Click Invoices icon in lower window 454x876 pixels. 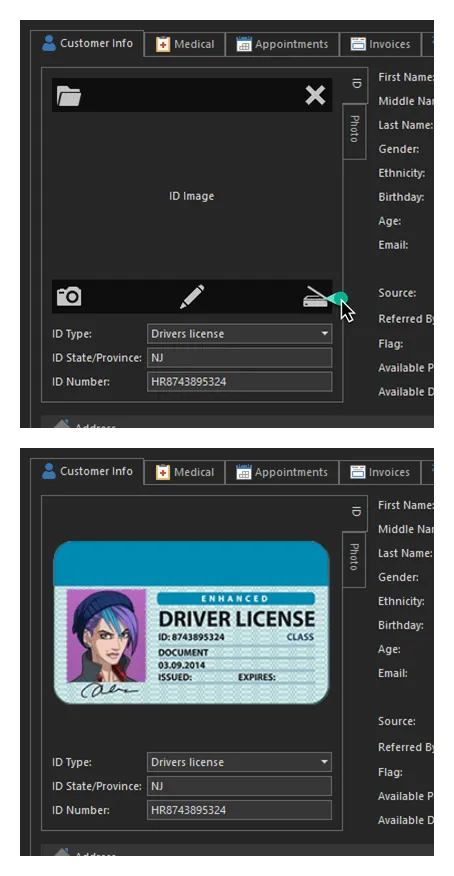click(x=357, y=472)
